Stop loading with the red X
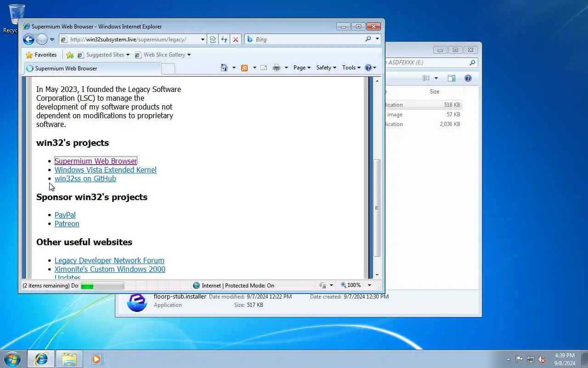The height and width of the screenshot is (368, 588). 236,40
